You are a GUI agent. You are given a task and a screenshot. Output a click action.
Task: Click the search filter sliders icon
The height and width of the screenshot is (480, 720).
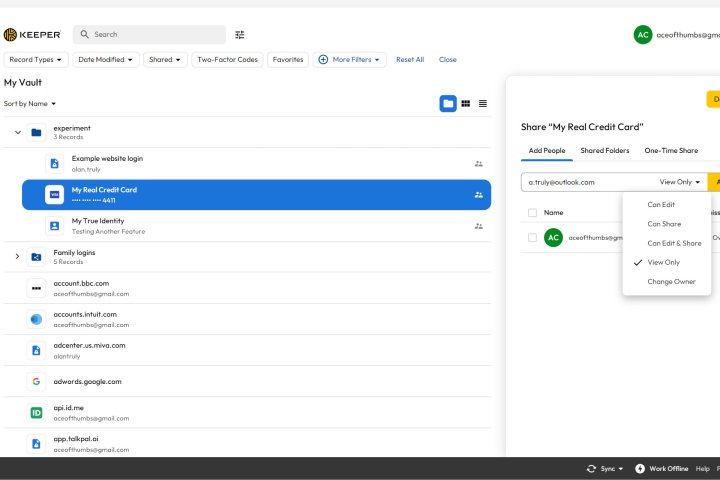tap(240, 35)
